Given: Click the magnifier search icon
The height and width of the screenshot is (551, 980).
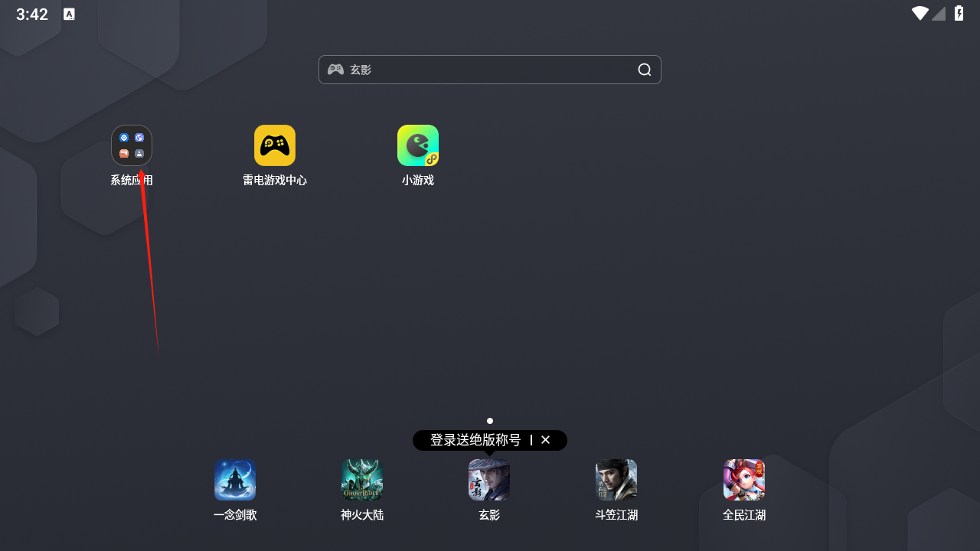Looking at the screenshot, I should (x=645, y=70).
